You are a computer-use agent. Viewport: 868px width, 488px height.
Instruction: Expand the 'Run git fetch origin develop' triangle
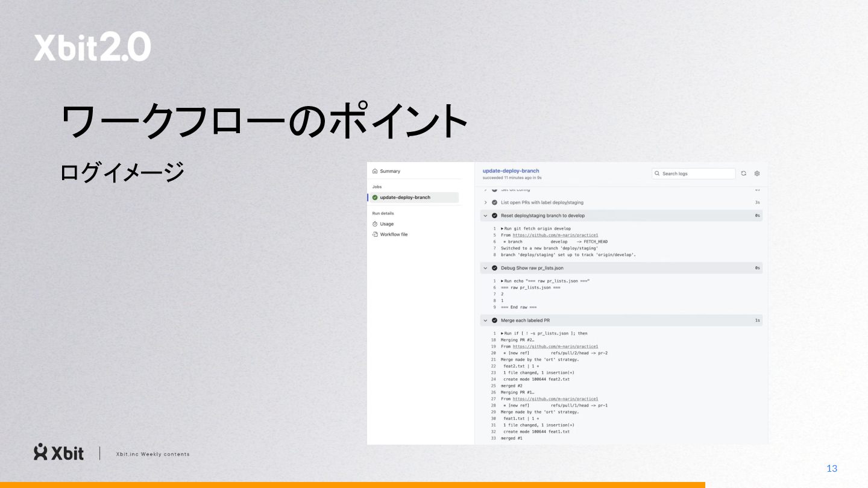pos(502,229)
